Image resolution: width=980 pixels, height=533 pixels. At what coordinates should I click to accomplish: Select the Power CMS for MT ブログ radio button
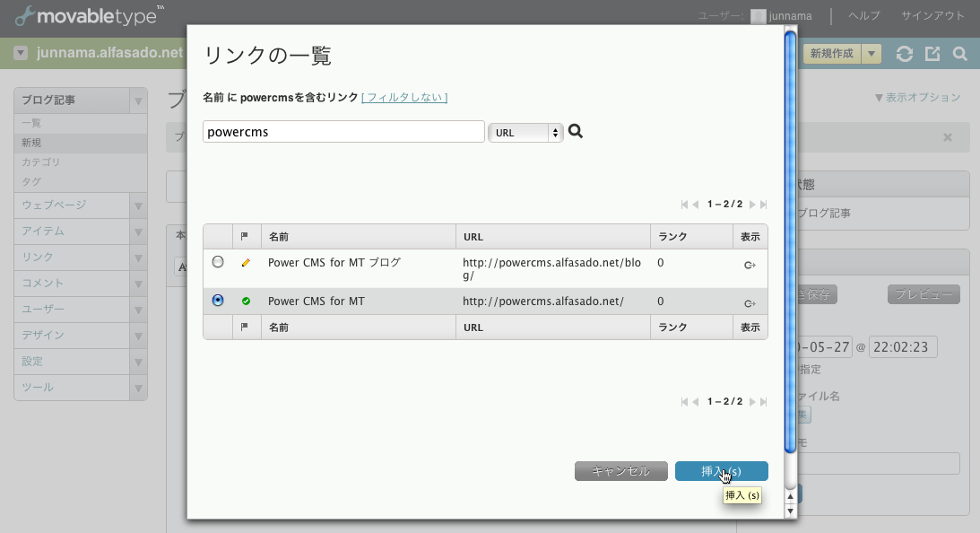point(218,262)
